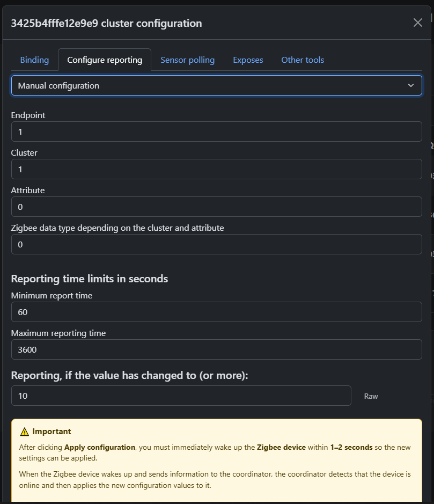Open the Sensor polling tab
This screenshot has height=504, width=434.
pos(187,60)
